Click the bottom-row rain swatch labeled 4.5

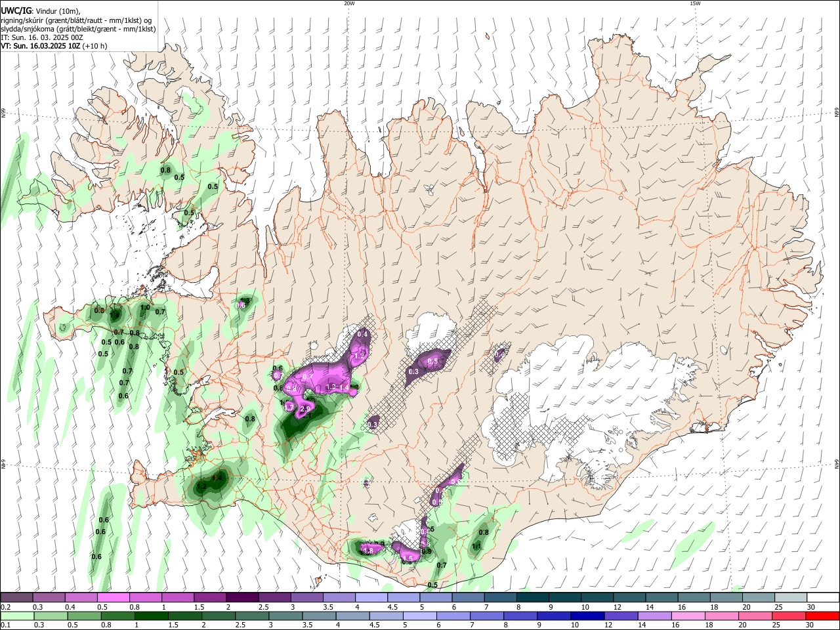point(386,616)
